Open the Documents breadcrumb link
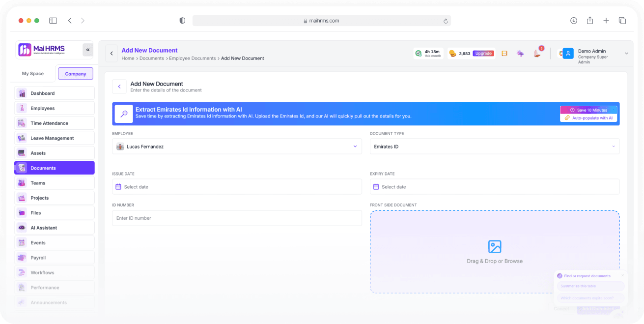The image size is (644, 324). 152,59
